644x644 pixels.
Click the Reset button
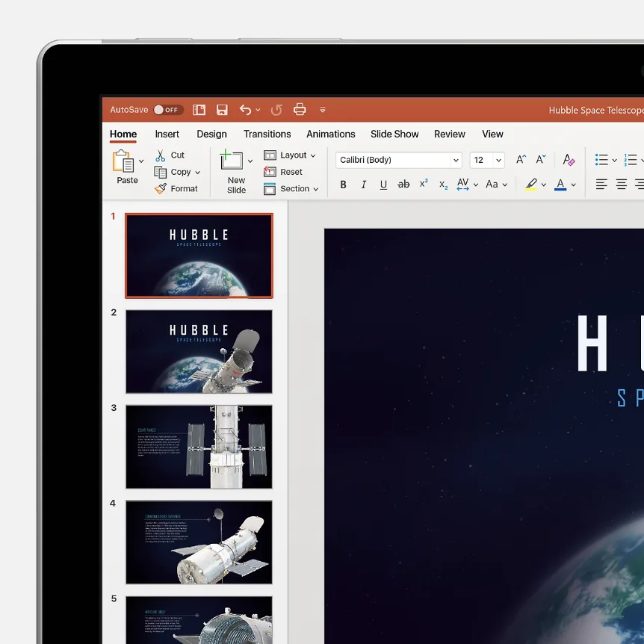click(283, 172)
